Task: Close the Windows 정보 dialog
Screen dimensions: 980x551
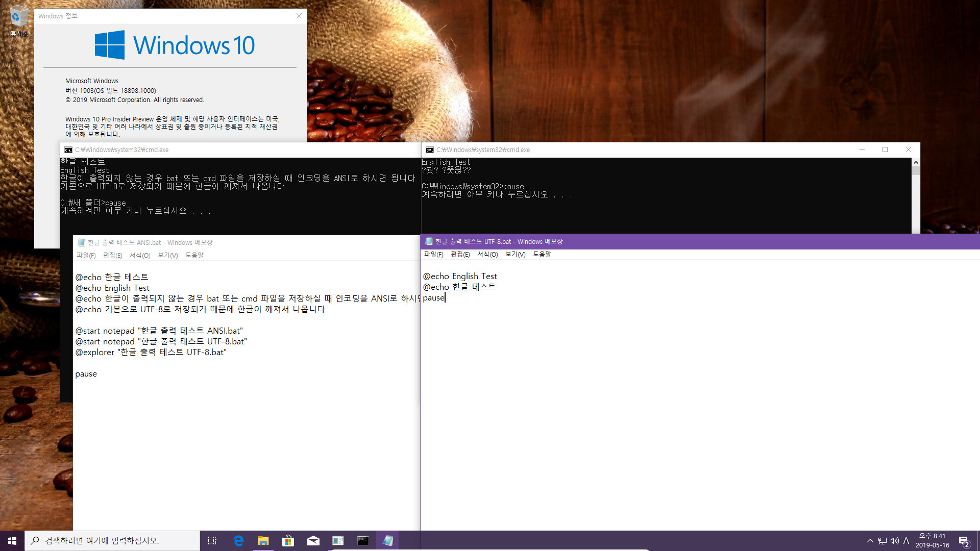Action: click(299, 16)
